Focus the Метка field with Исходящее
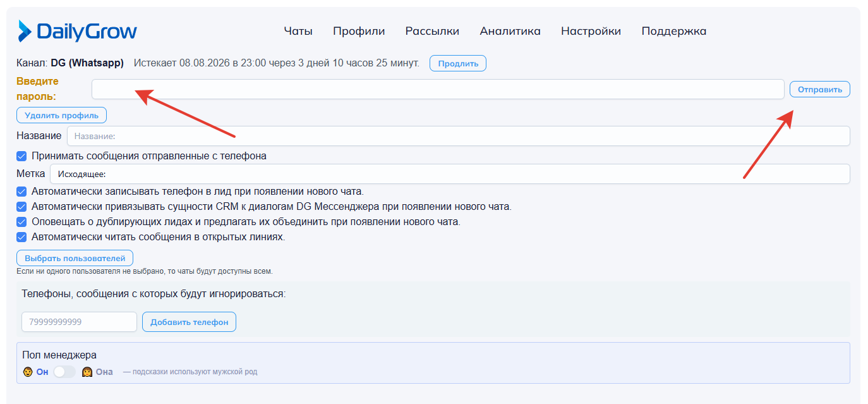Viewport: 868px width, 404px height. click(450, 174)
